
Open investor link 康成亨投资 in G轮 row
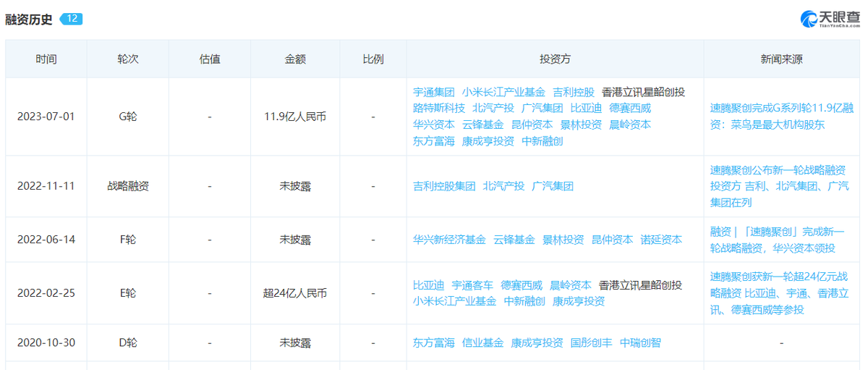[x=488, y=141]
